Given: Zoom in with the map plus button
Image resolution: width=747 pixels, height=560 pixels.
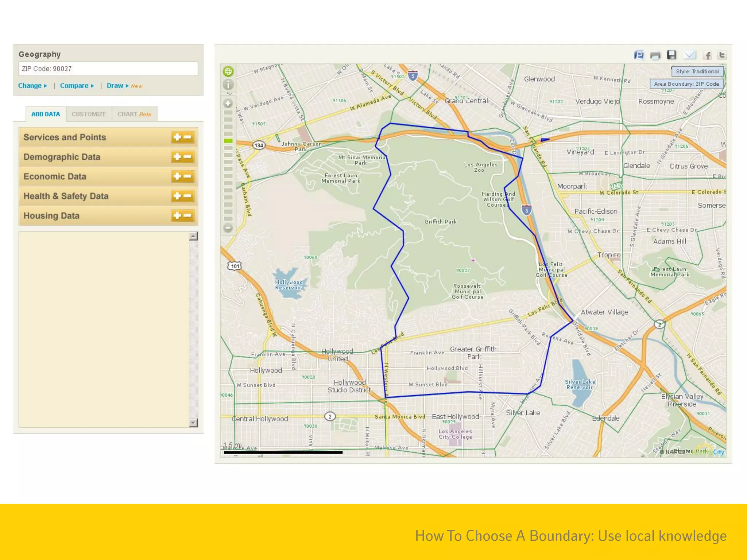Looking at the screenshot, I should 228,104.
